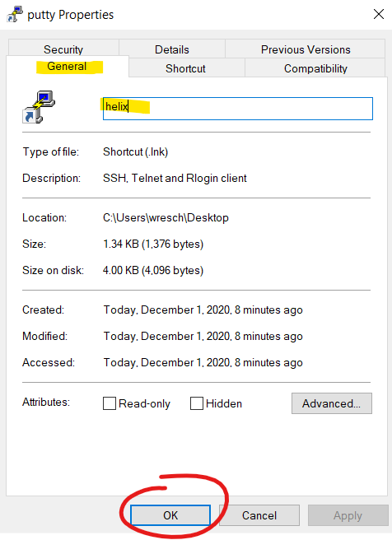Open the Previous Versions tab
Screen dimensions: 392x540
306,49
